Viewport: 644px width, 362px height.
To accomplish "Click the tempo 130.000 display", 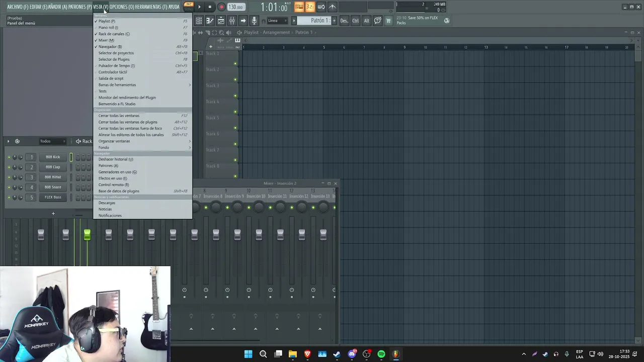I will [236, 7].
